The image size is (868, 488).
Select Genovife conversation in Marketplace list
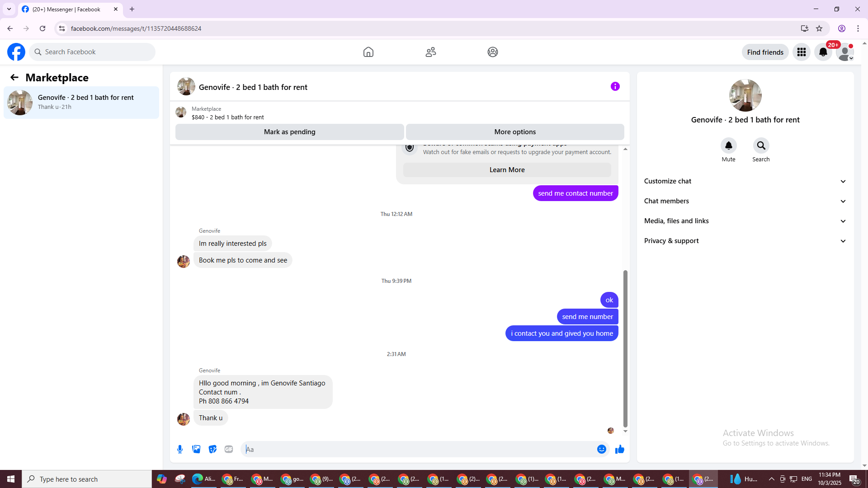[81, 103]
